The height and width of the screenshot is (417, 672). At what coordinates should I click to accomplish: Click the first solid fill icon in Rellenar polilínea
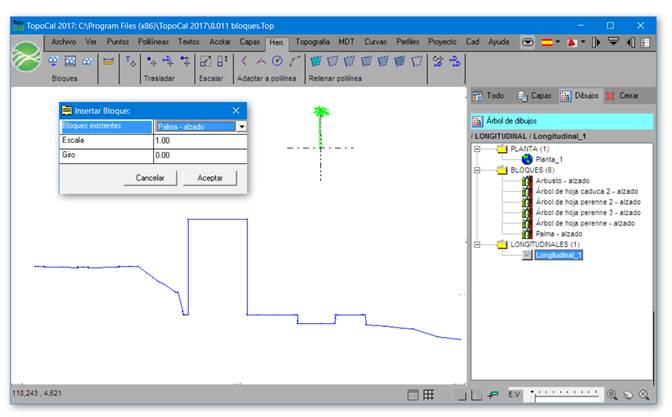coord(316,62)
